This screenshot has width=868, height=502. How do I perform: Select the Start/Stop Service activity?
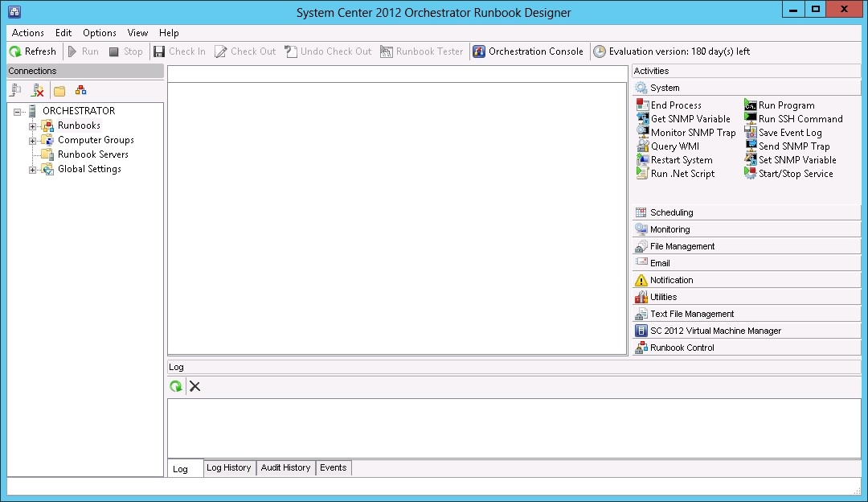point(788,174)
